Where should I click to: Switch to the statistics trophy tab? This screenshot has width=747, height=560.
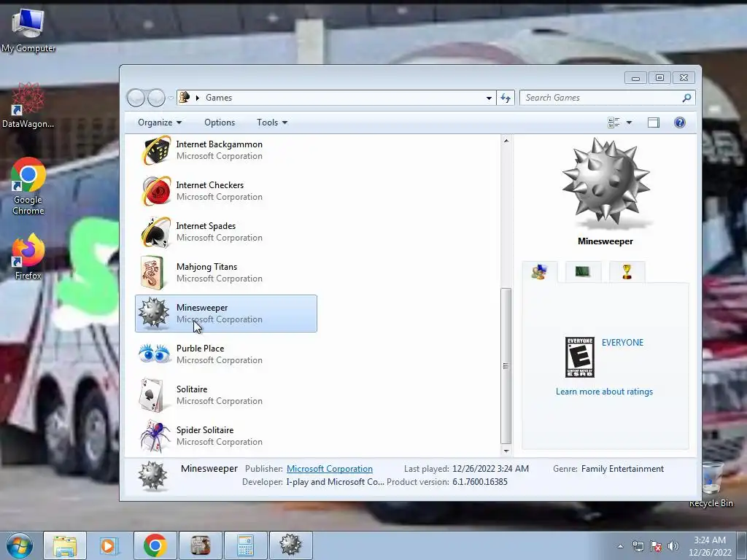[627, 272]
